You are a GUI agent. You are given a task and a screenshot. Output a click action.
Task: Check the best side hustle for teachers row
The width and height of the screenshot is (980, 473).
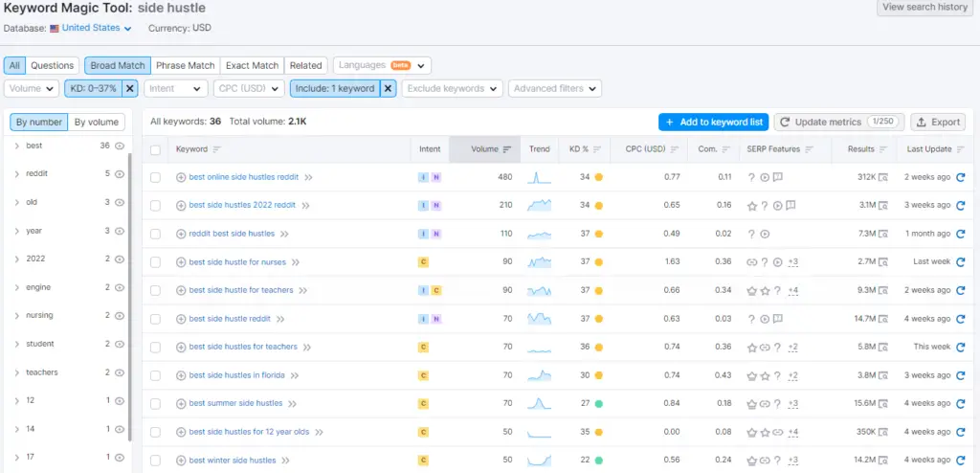[x=155, y=290]
